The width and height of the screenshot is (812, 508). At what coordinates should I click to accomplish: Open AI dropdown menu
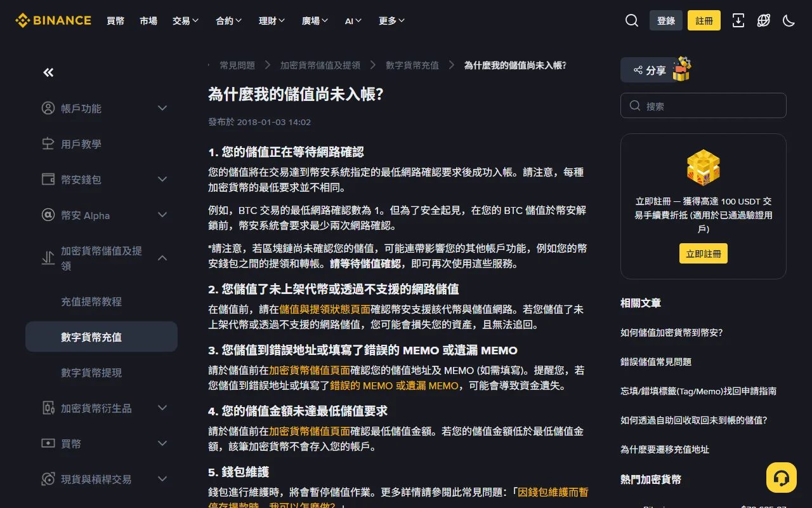click(353, 20)
